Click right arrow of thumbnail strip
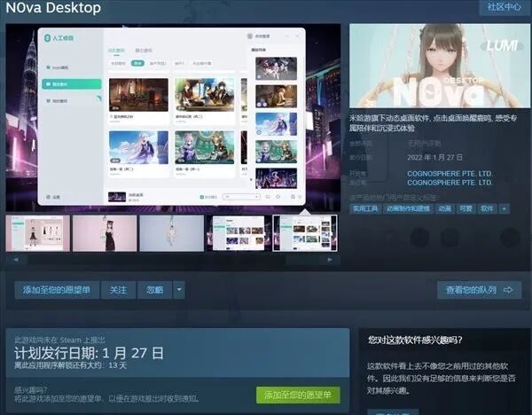532x415 pixels. [330, 260]
